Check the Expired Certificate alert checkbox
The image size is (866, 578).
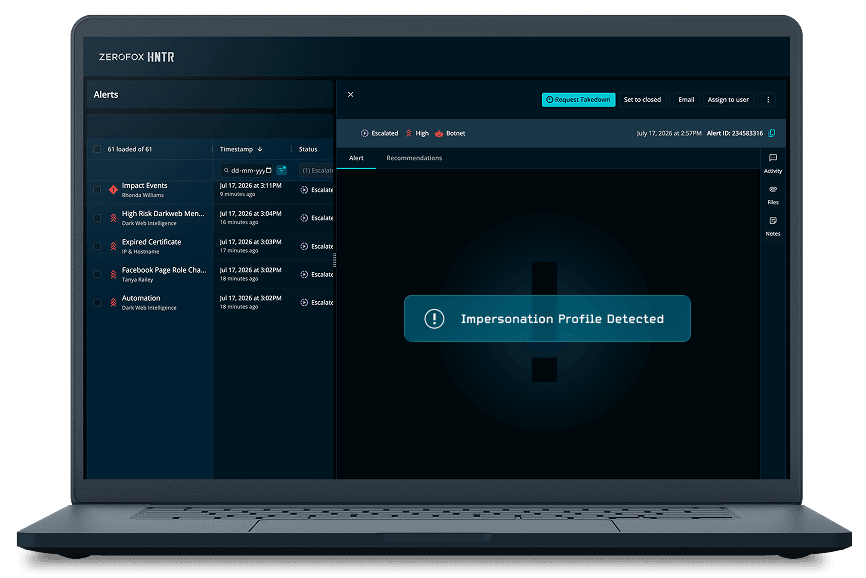click(x=97, y=246)
